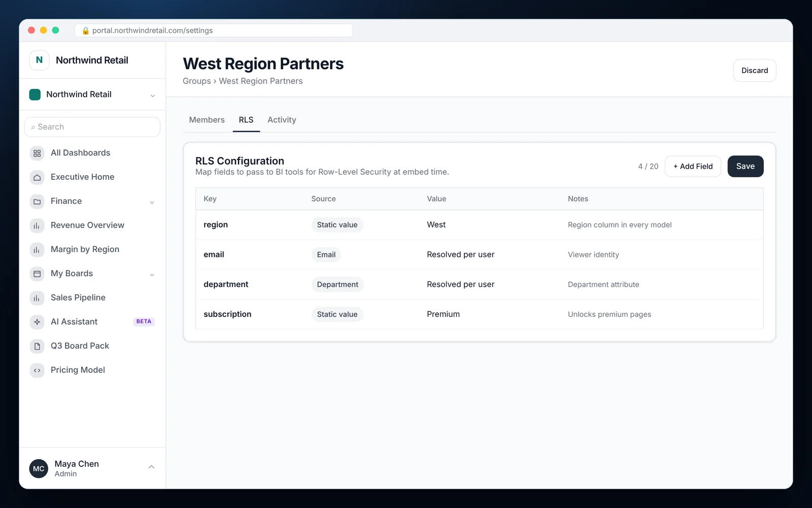Click the 'Unlocks premium pages' note
Image resolution: width=812 pixels, height=508 pixels.
(610, 314)
